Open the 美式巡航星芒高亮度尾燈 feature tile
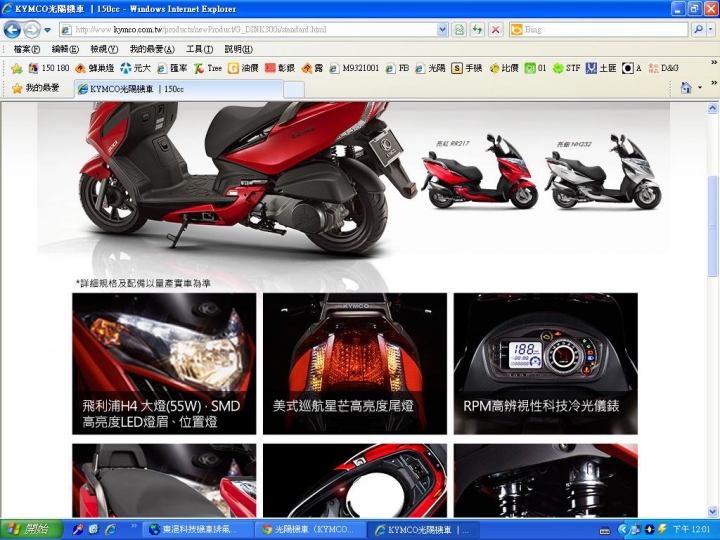Viewport: 720px width, 540px height. tap(354, 364)
